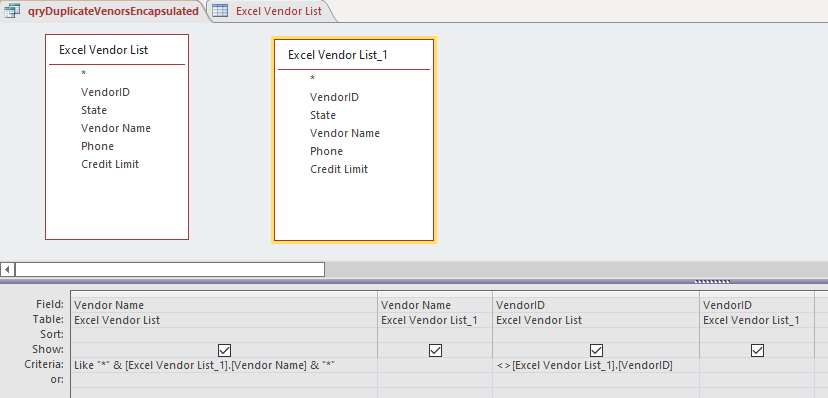Select asterisk field in Excel Vendor List_1
Screen dimensions: 828x398
click(x=313, y=79)
